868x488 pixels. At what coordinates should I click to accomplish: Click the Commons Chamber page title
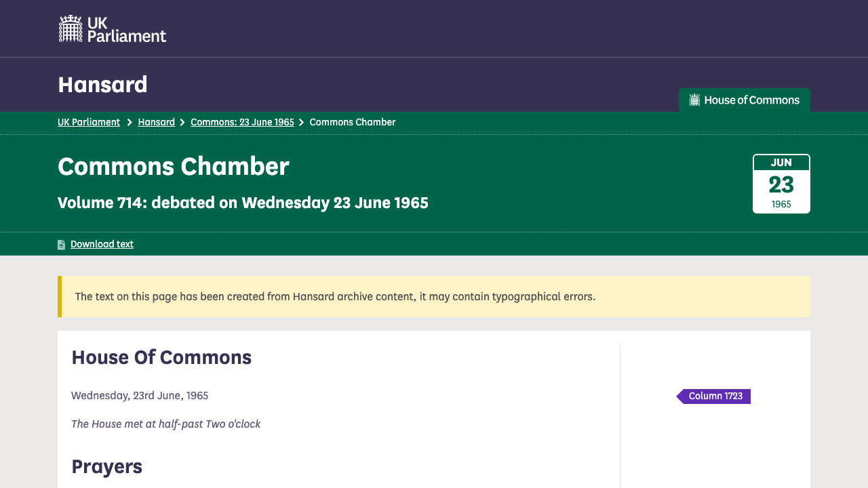174,166
